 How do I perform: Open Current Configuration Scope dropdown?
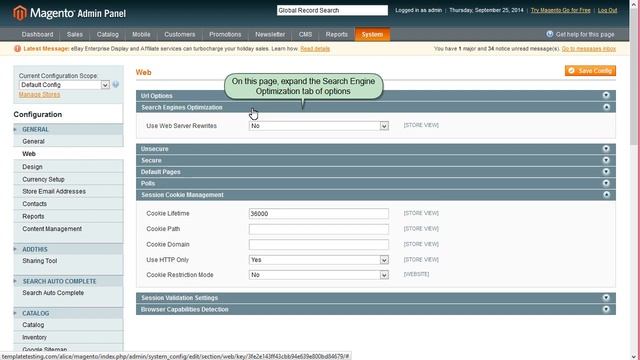coord(64,85)
